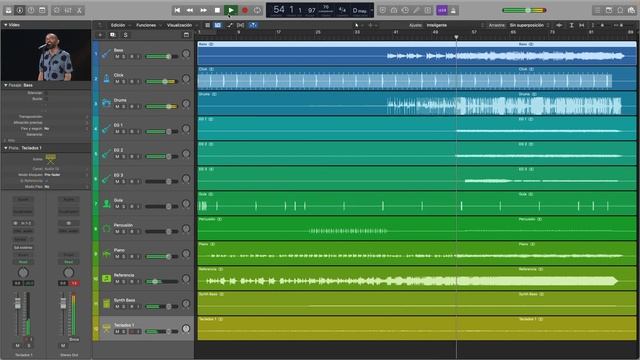Click the Synth Bass track icon

[x=106, y=303]
